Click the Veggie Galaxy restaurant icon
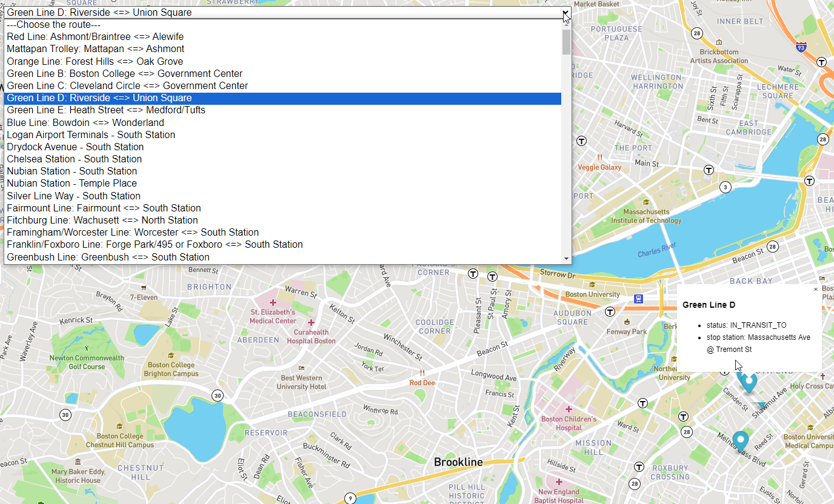The image size is (834, 504). [599, 156]
